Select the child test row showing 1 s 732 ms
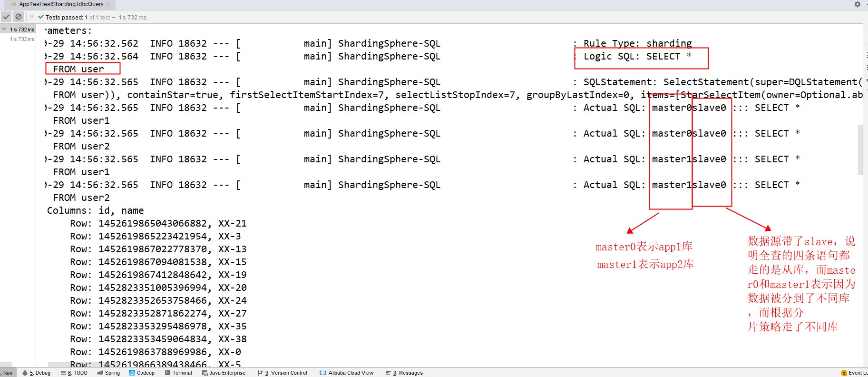The width and height of the screenshot is (868, 377). (x=22, y=39)
